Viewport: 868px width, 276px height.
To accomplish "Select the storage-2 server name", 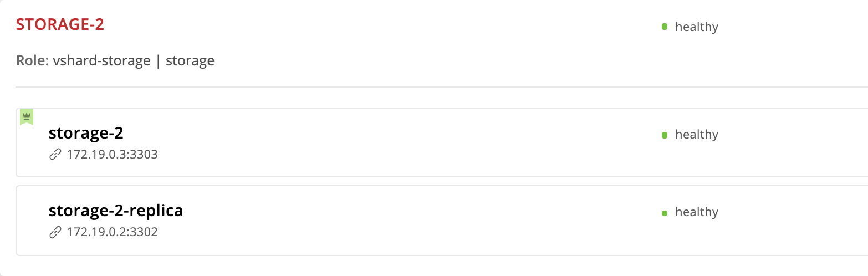I will (x=86, y=134).
